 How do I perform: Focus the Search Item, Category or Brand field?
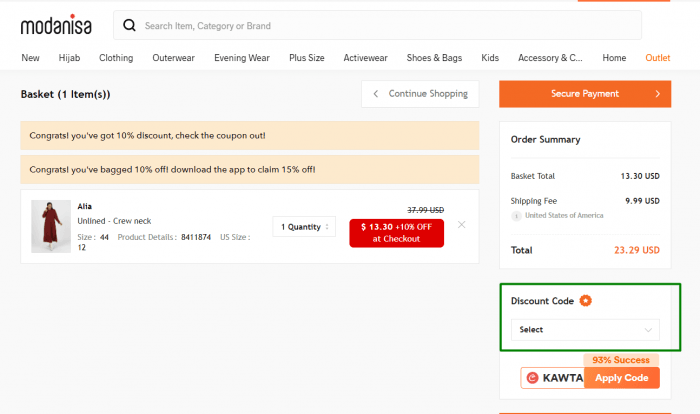[377, 25]
